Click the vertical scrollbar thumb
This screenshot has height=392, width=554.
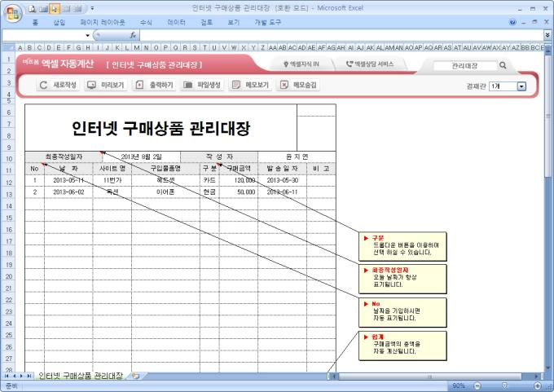548,117
